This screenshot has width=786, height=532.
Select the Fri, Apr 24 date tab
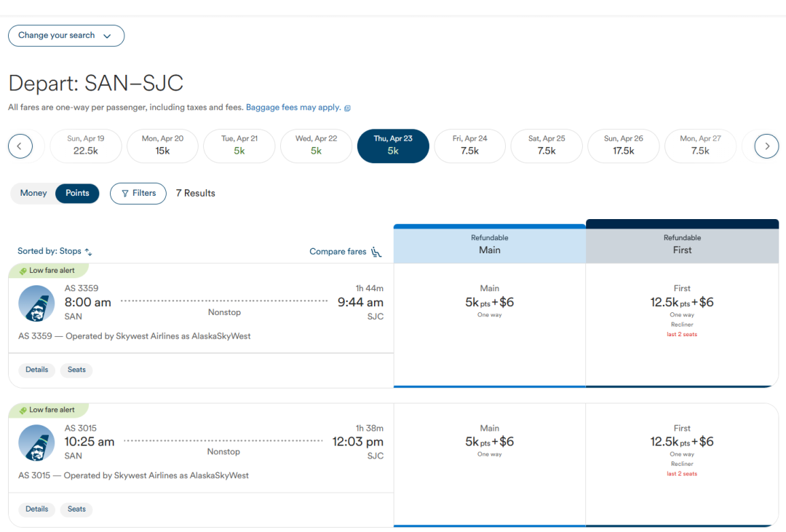pyautogui.click(x=469, y=146)
